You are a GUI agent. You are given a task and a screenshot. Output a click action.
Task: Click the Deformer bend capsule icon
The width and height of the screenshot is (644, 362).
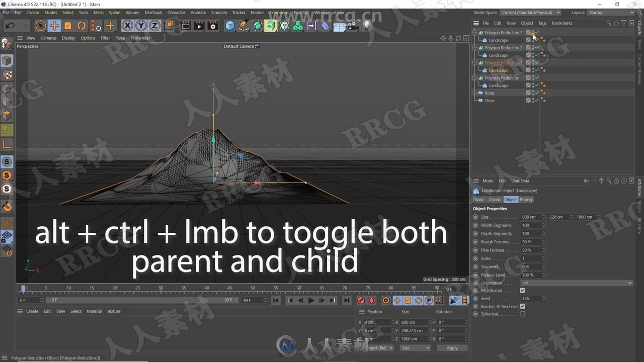click(326, 26)
